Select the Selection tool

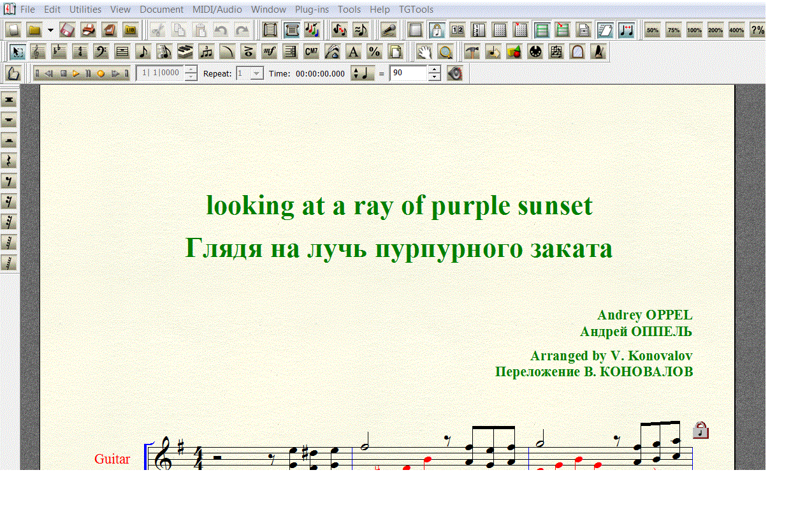tap(18, 52)
